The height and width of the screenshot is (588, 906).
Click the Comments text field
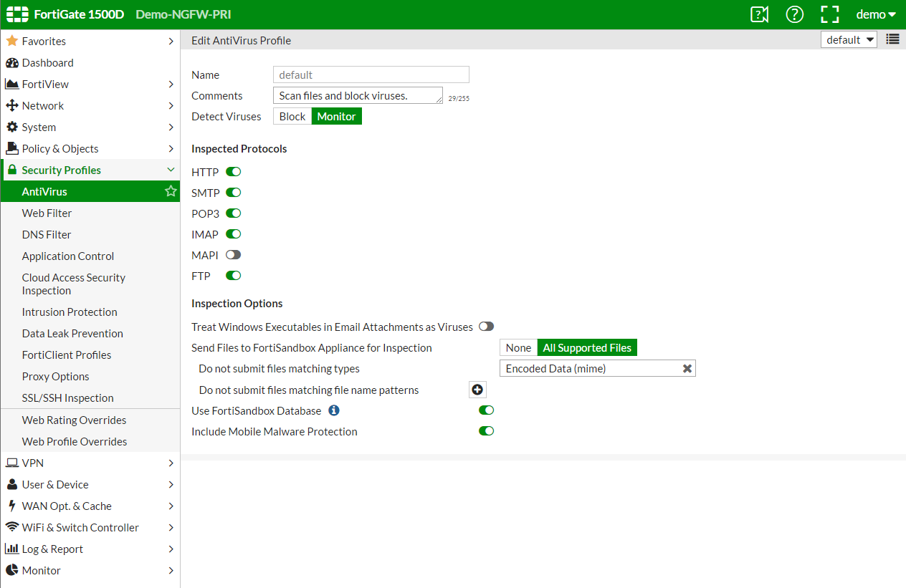(358, 95)
